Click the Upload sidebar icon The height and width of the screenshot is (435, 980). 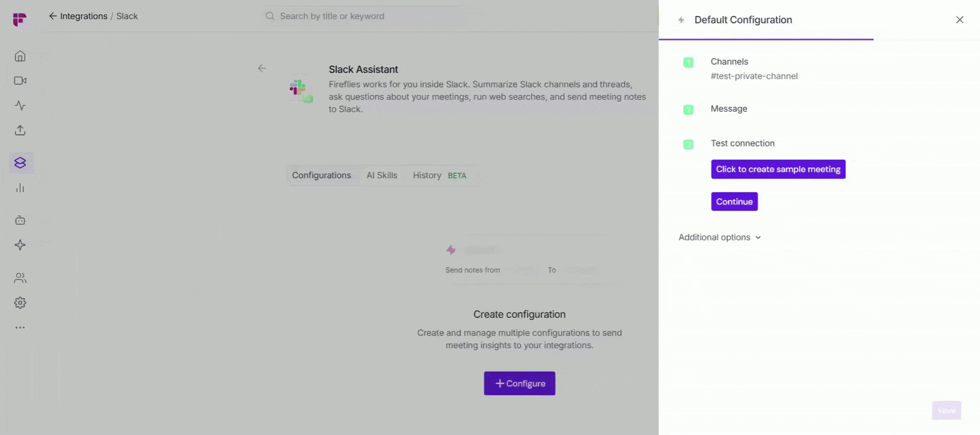20,130
